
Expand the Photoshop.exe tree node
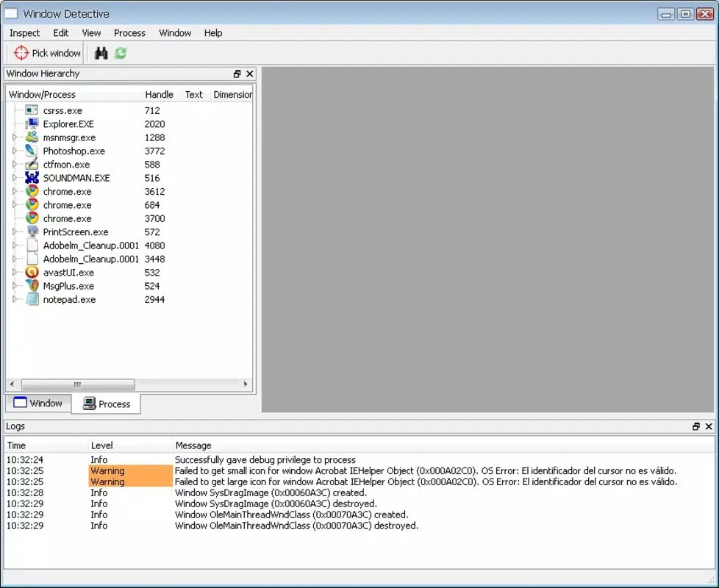(14, 151)
